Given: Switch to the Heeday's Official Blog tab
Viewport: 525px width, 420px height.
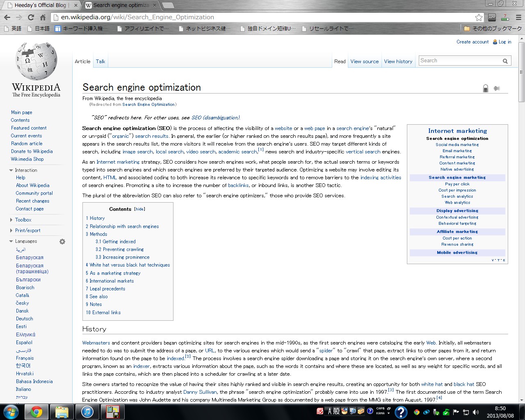Looking at the screenshot, I should click(40, 5).
